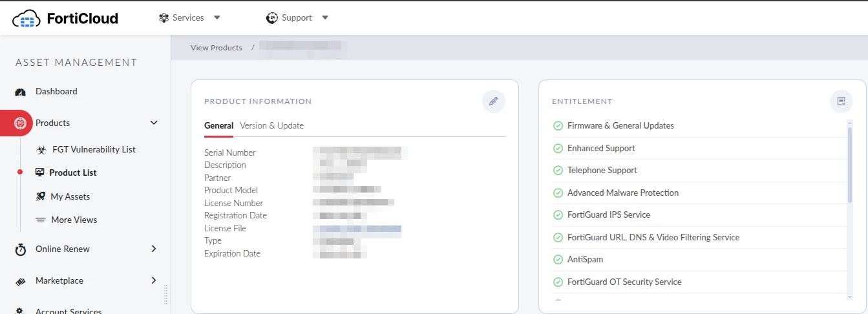Viewport: 868px width, 314px height.
Task: Select FortiGuard OT Security Service entitlement
Action: (x=624, y=282)
